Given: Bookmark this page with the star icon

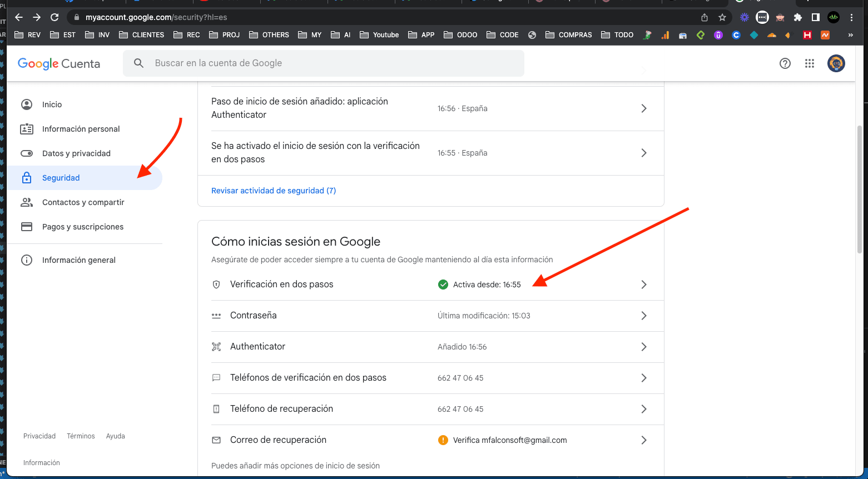Looking at the screenshot, I should (x=722, y=17).
